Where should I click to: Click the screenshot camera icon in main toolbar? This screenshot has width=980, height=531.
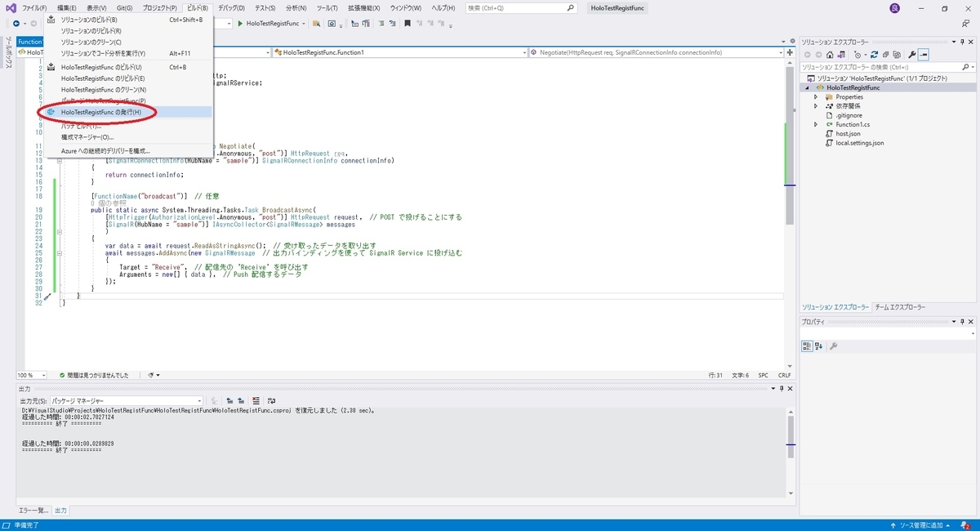332,23
